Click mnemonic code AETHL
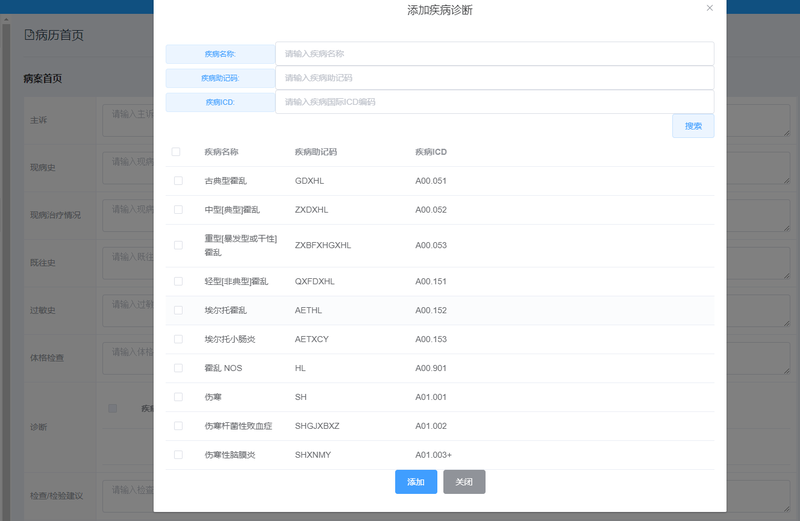Image resolution: width=800 pixels, height=521 pixels. coord(308,310)
